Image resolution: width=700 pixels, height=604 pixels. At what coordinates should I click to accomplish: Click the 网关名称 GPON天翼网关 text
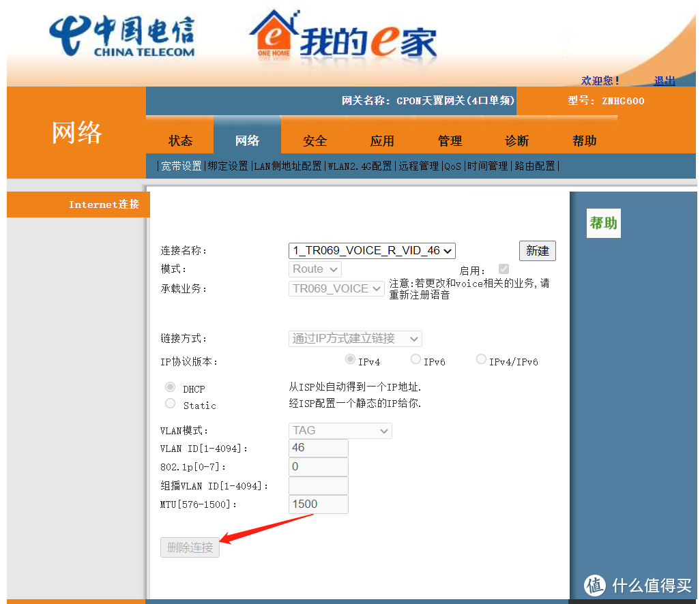point(428,101)
